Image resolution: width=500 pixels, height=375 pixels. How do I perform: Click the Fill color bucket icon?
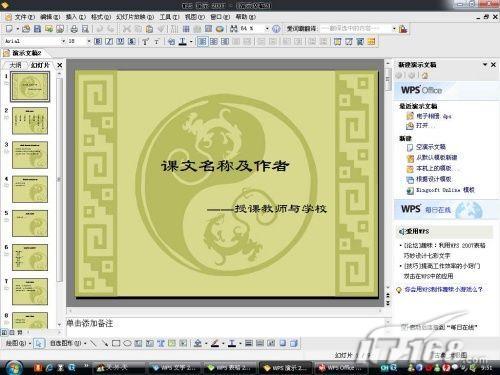198,343
